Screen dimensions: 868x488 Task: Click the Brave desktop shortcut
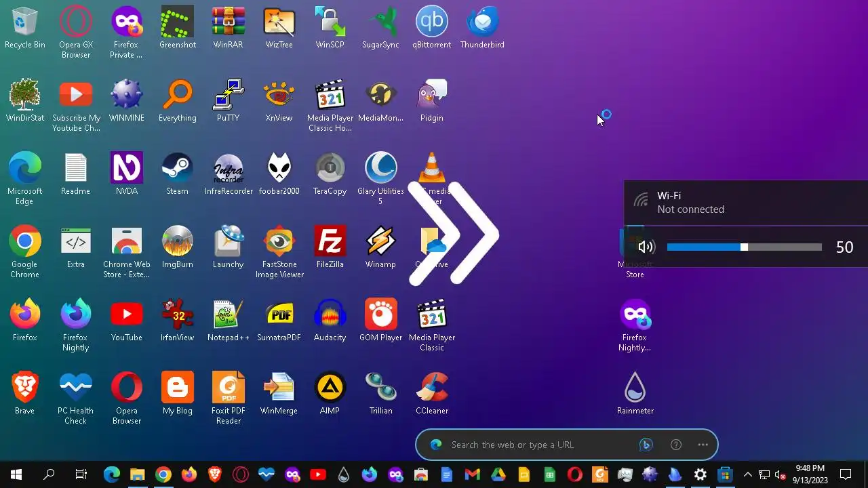pos(25,394)
